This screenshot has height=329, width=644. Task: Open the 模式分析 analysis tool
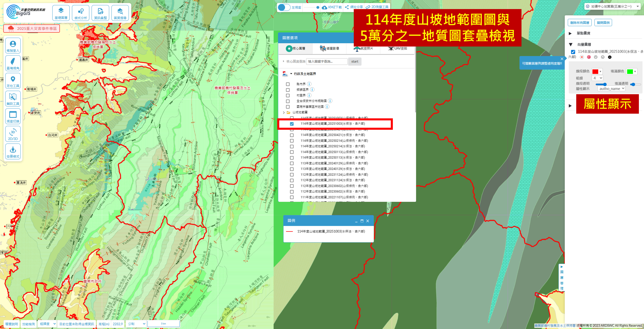tap(80, 13)
